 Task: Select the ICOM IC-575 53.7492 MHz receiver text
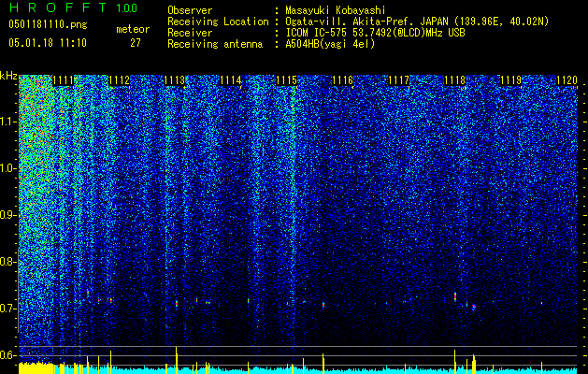[x=375, y=33]
